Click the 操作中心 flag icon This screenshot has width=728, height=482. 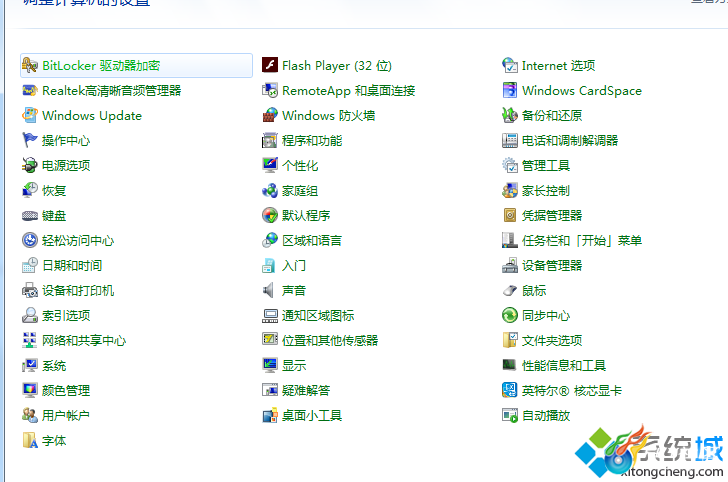pos(30,140)
